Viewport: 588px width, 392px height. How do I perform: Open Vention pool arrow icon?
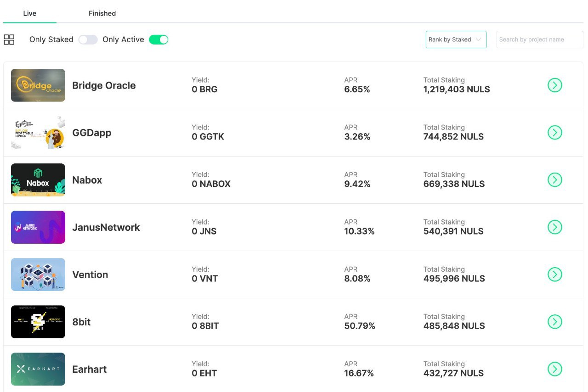555,274
